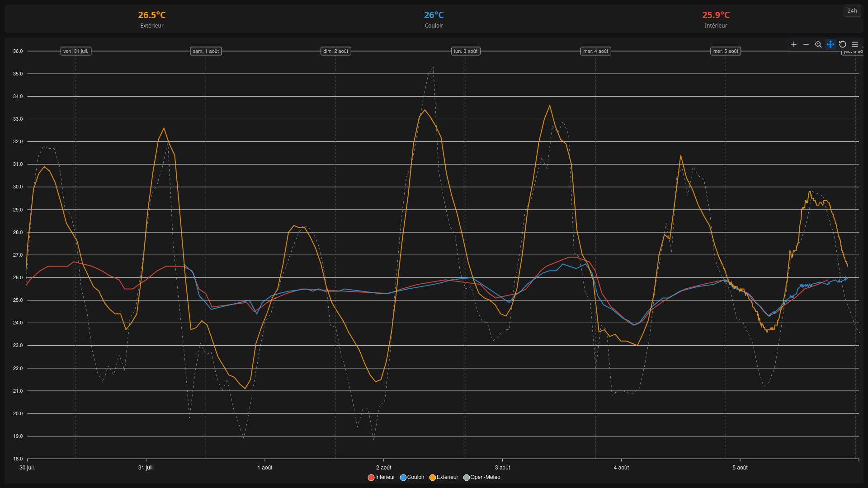Viewport: 868px width, 488px height.
Task: Activate the panning tool icon
Action: [830, 44]
